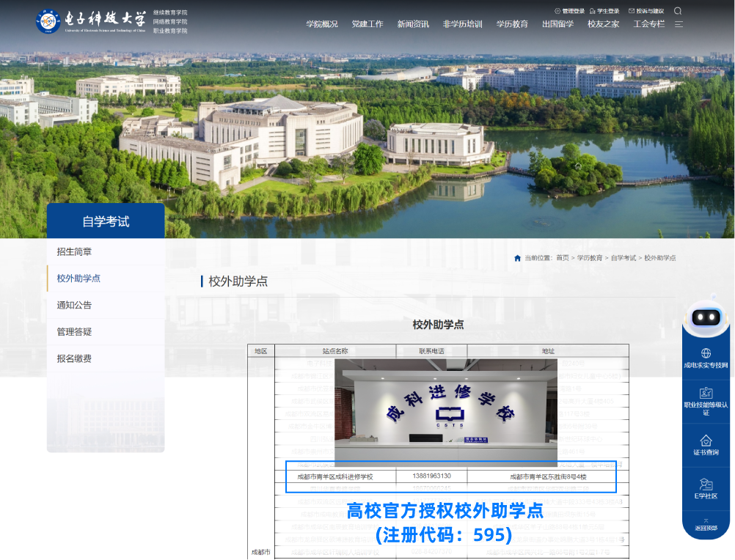The width and height of the screenshot is (735, 560).
Task: Click the 网络教育学院 header text
Action: click(170, 21)
